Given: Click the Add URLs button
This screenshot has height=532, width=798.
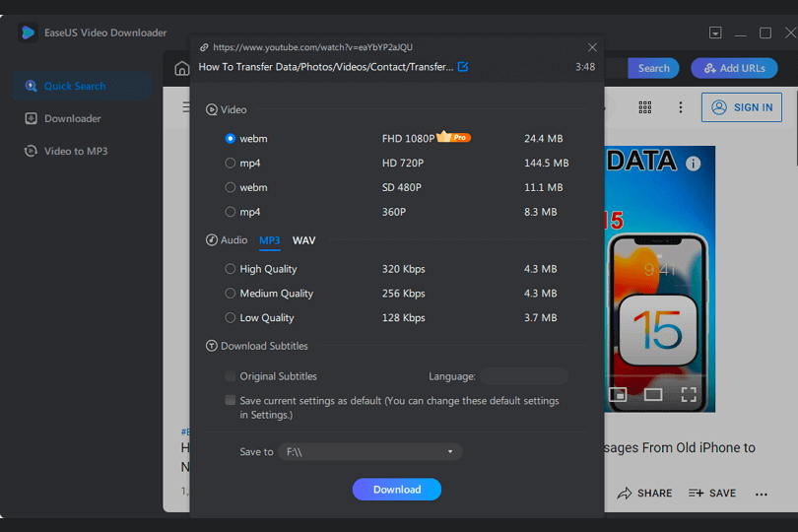Looking at the screenshot, I should click(734, 68).
